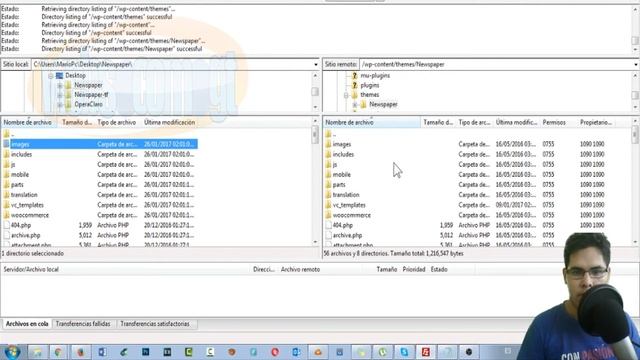
Task: Select translation folder name in remote list
Action: [x=346, y=195]
